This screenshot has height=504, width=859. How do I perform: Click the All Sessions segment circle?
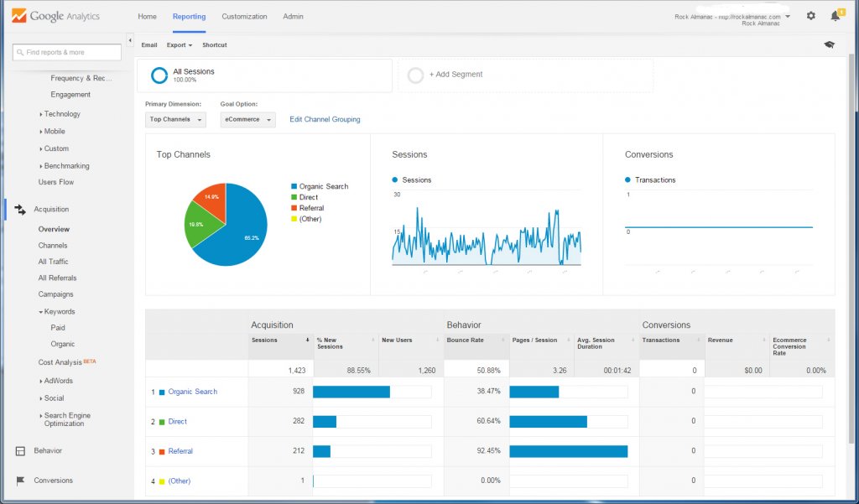(159, 75)
